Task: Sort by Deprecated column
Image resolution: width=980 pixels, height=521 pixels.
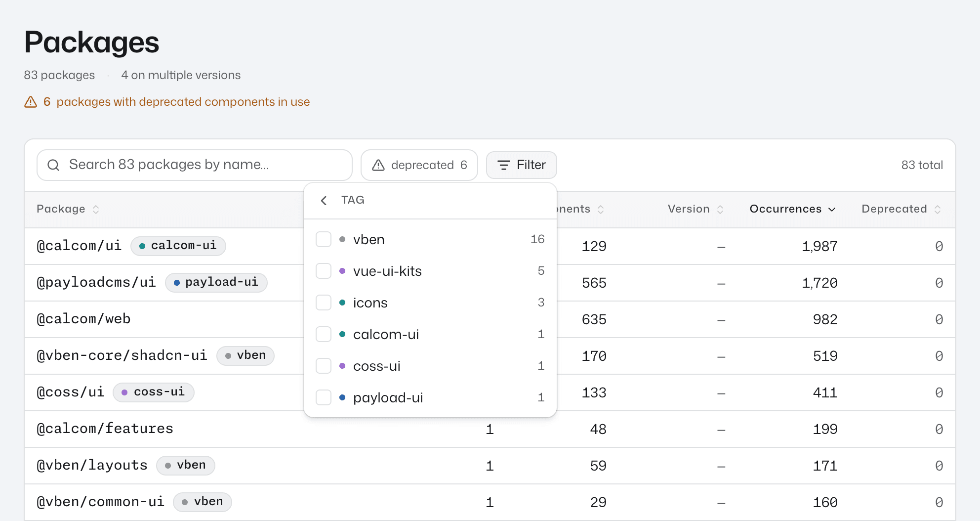Action: click(901, 209)
